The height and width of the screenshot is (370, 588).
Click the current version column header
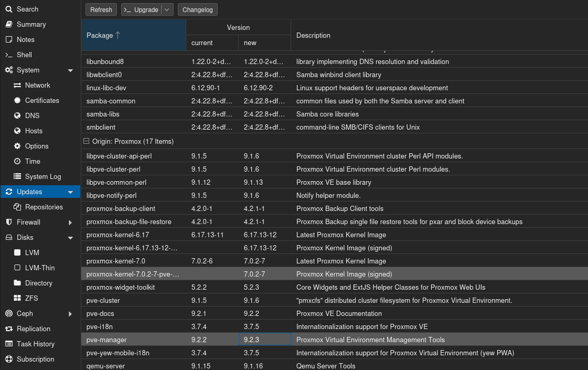click(x=212, y=43)
